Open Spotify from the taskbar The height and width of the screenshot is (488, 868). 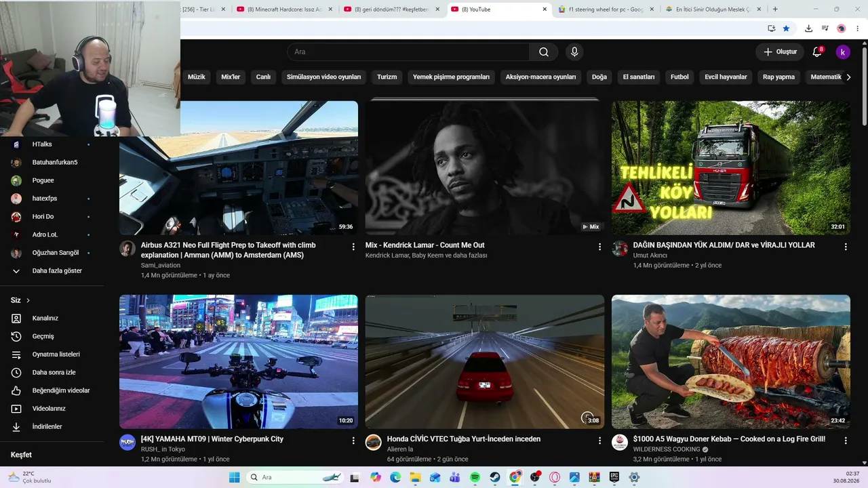pyautogui.click(x=475, y=477)
